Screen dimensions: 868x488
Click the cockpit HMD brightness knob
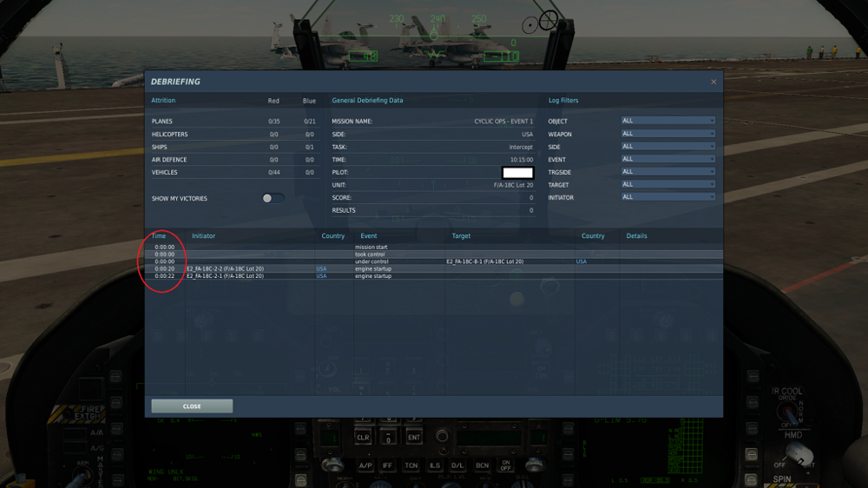799,454
